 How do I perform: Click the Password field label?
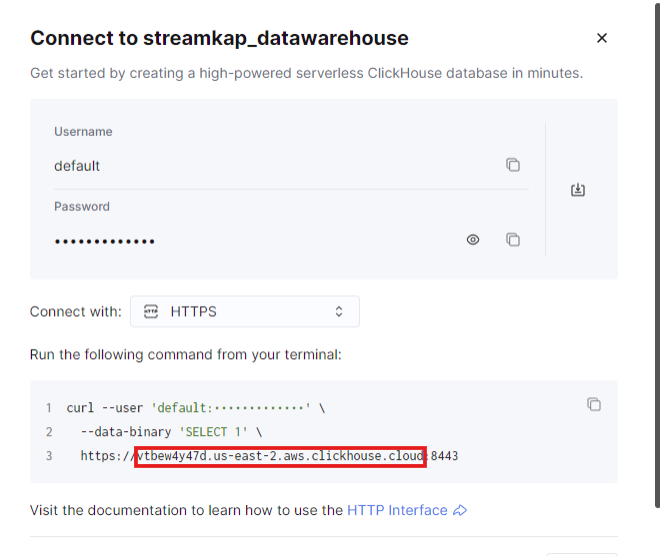[82, 206]
